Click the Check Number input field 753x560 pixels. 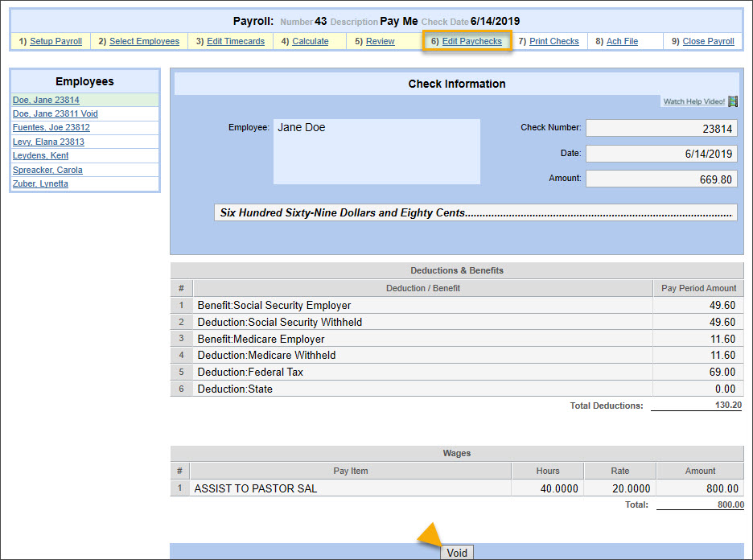click(661, 127)
